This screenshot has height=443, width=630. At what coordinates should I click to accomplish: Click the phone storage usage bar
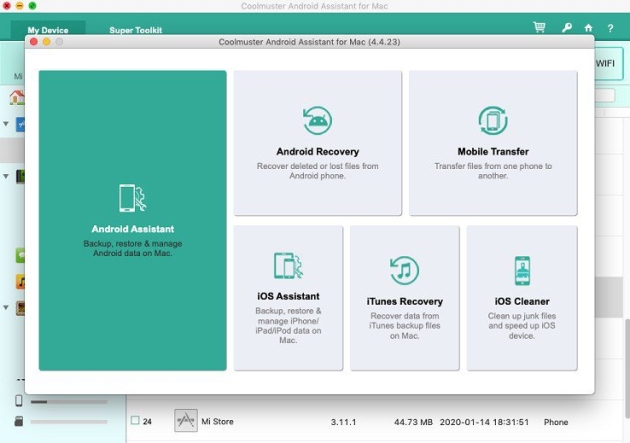tap(69, 401)
